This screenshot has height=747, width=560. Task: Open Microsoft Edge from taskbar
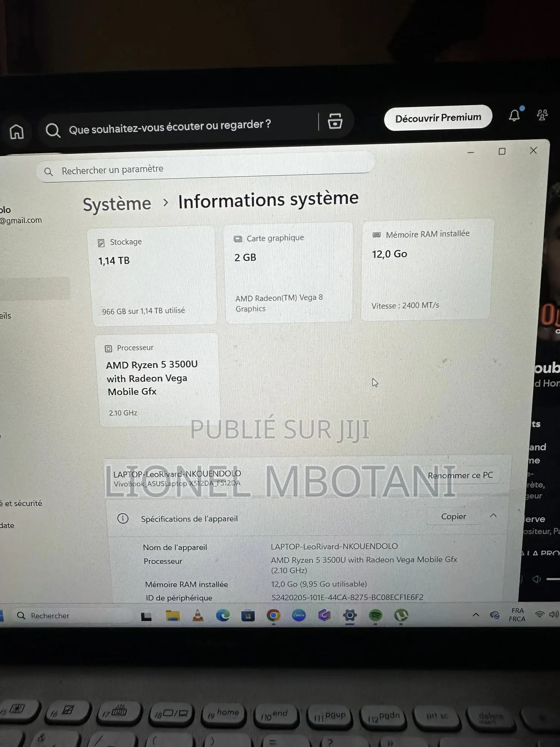pyautogui.click(x=223, y=615)
